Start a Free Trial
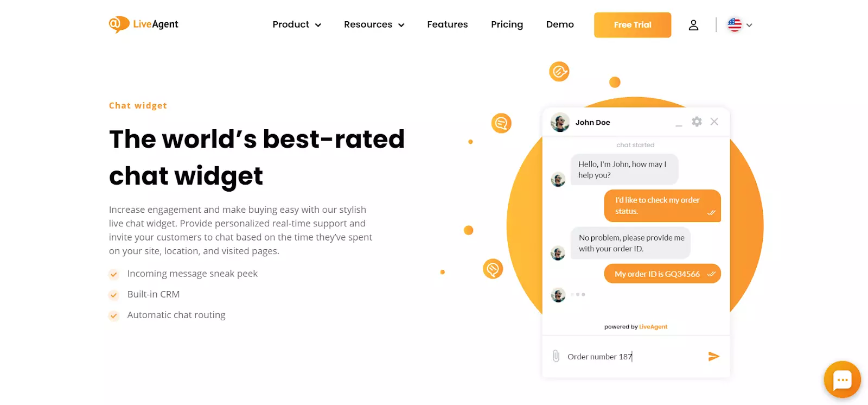The width and height of the screenshot is (868, 405). pyautogui.click(x=632, y=24)
